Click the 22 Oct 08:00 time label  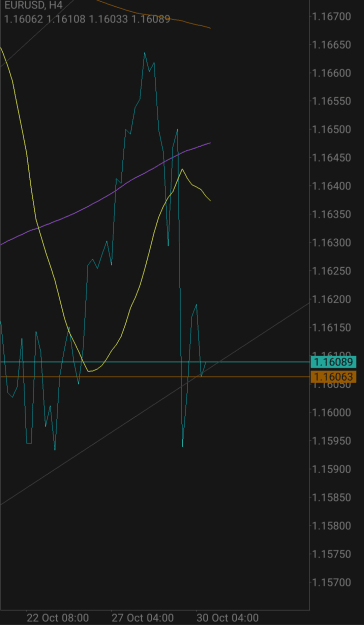(58, 618)
